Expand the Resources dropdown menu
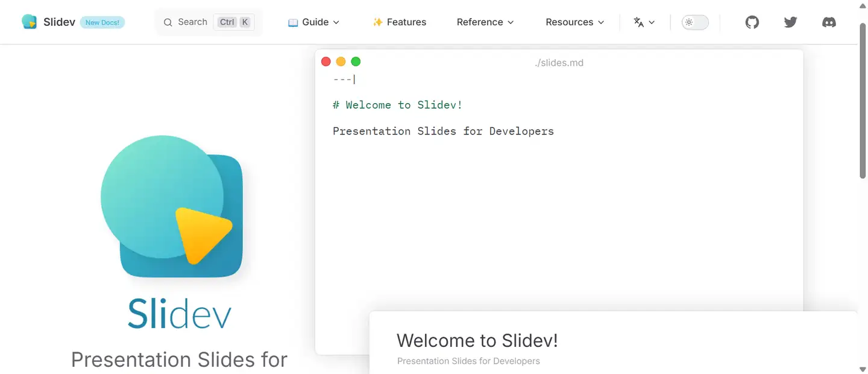This screenshot has width=868, height=374. [x=575, y=22]
